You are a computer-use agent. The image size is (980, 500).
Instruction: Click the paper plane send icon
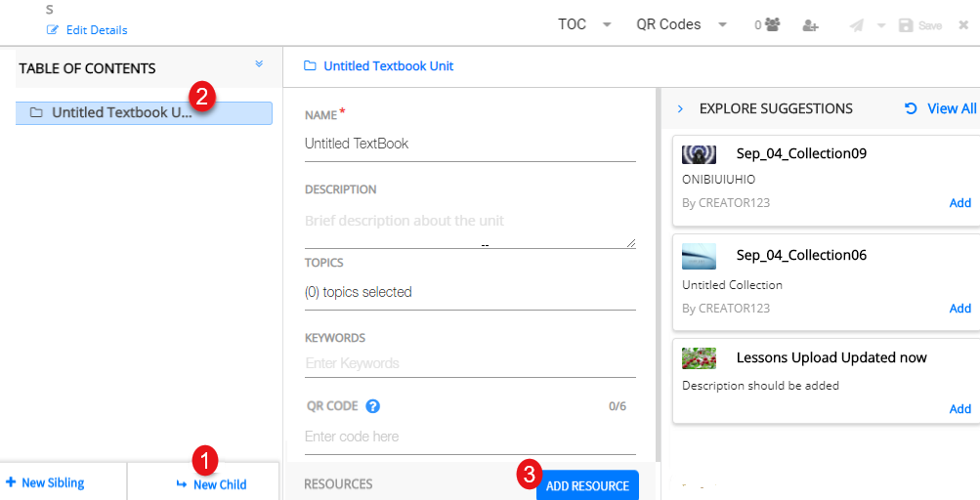(857, 25)
